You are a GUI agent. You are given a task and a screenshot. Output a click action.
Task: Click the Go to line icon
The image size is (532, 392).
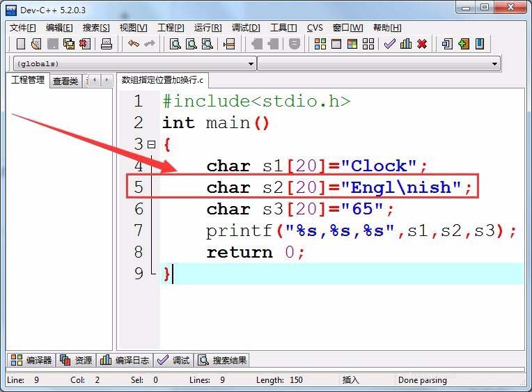pos(229,44)
